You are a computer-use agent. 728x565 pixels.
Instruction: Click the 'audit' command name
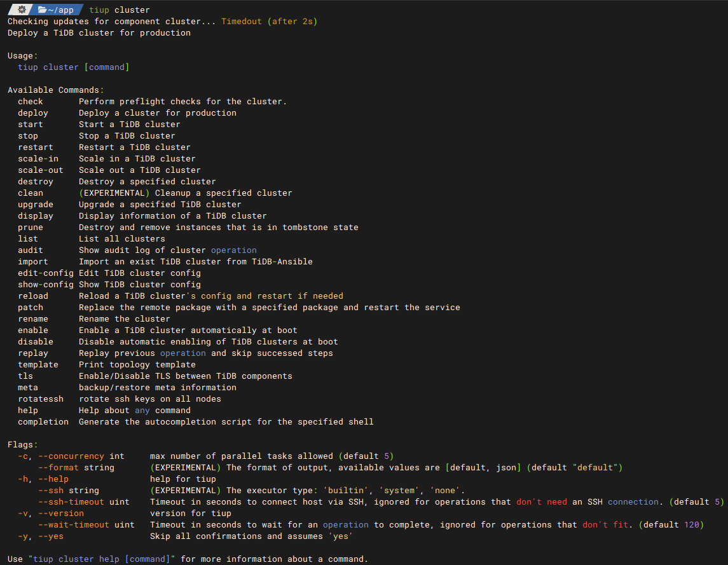[30, 250]
